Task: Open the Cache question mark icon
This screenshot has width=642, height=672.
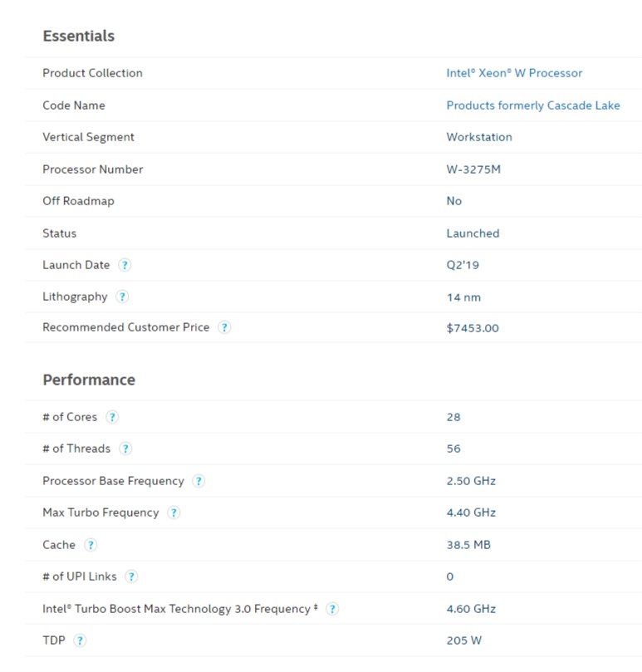Action: 90,545
